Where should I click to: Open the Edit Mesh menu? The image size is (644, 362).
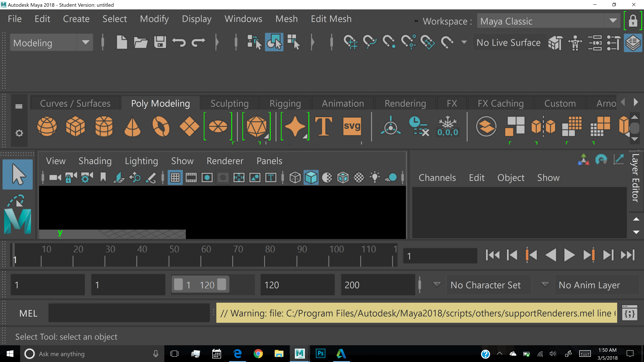(x=331, y=19)
